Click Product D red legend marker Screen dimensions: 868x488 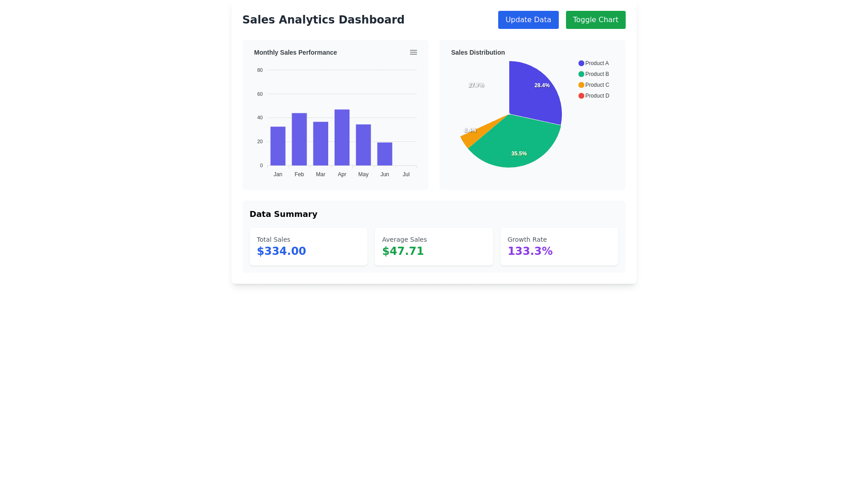point(581,96)
